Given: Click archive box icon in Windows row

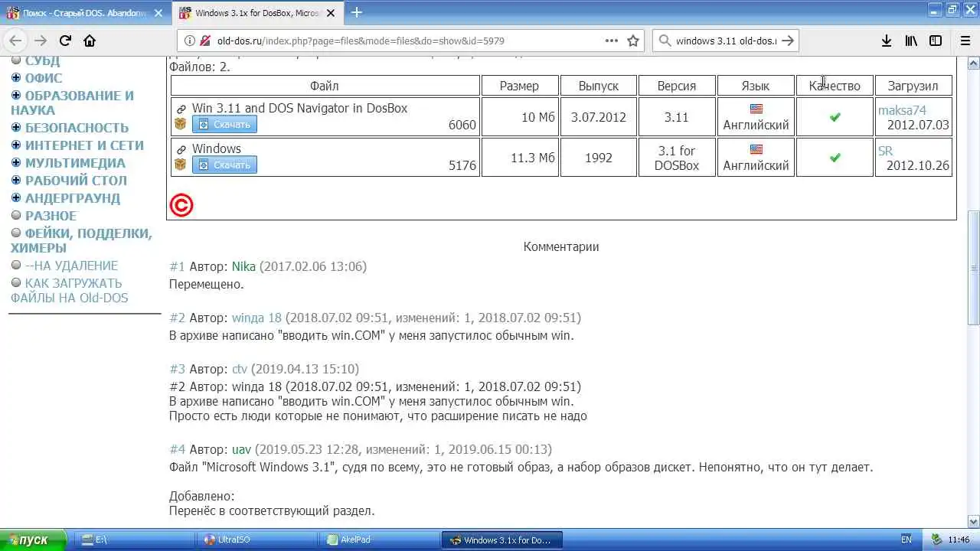Looking at the screenshot, I should pos(181,165).
